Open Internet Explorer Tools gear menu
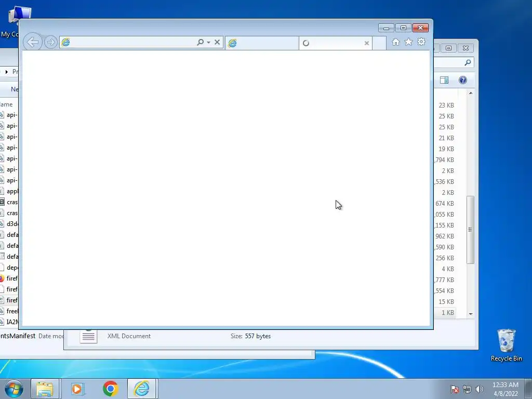 tap(421, 42)
